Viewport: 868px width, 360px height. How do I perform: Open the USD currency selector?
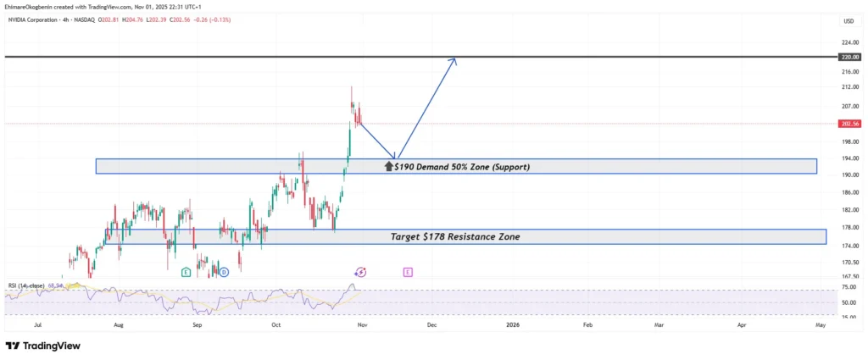pyautogui.click(x=848, y=21)
